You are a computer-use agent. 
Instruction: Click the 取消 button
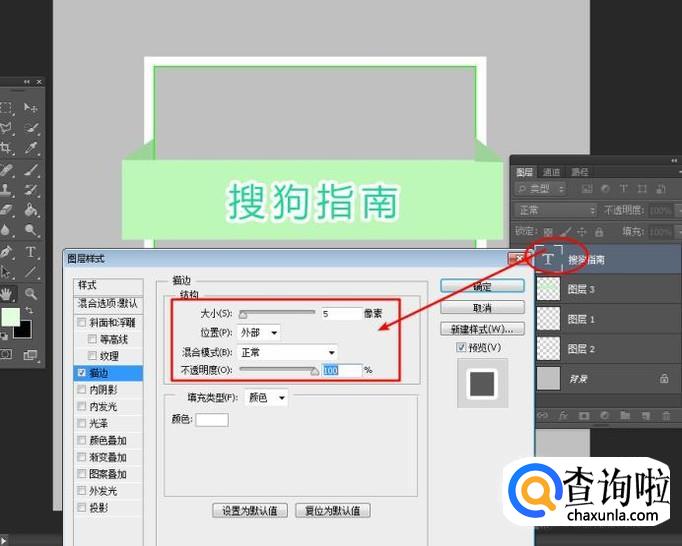tap(482, 308)
